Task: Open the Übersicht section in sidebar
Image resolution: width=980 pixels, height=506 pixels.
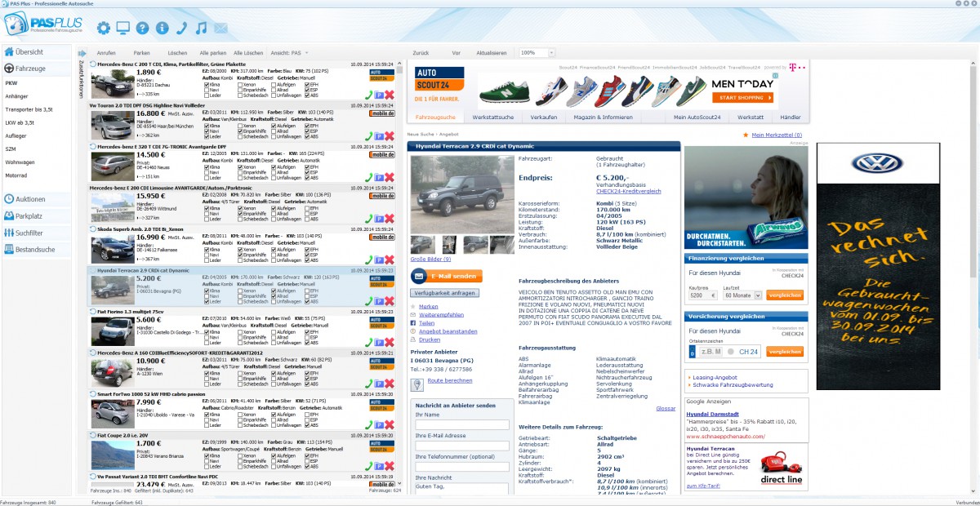Action: coord(38,52)
